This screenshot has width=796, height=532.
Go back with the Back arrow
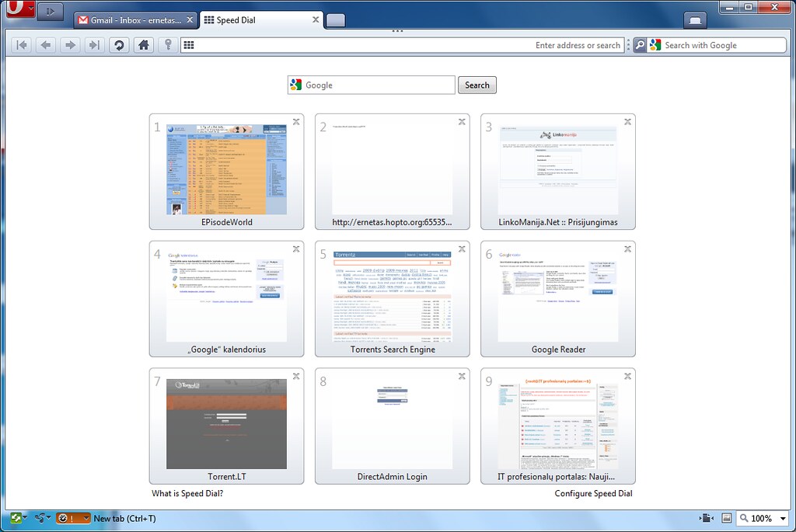pos(46,45)
